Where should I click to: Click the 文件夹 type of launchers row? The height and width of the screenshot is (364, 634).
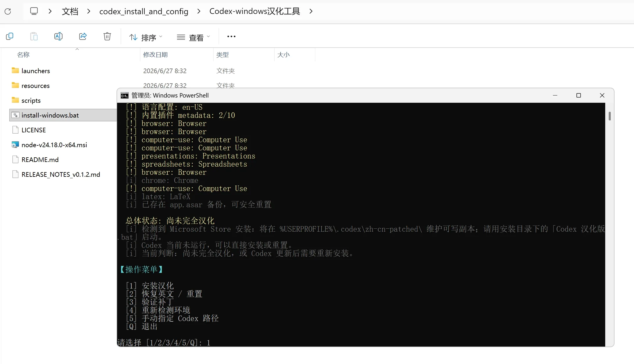[x=225, y=71]
